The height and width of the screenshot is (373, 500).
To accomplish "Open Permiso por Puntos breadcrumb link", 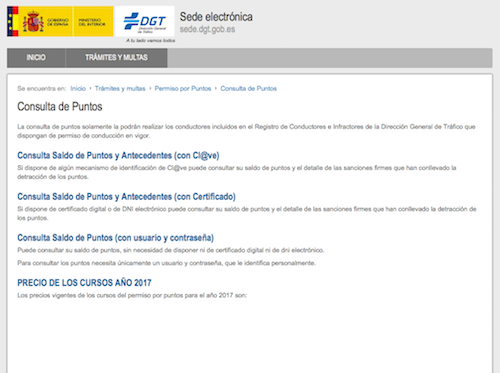I will point(183,89).
